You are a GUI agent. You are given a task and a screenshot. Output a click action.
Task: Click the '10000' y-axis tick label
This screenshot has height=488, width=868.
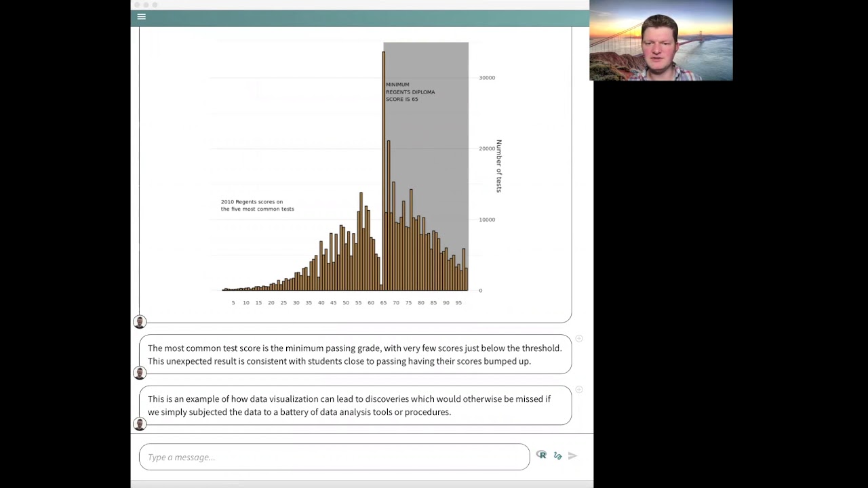pos(487,220)
